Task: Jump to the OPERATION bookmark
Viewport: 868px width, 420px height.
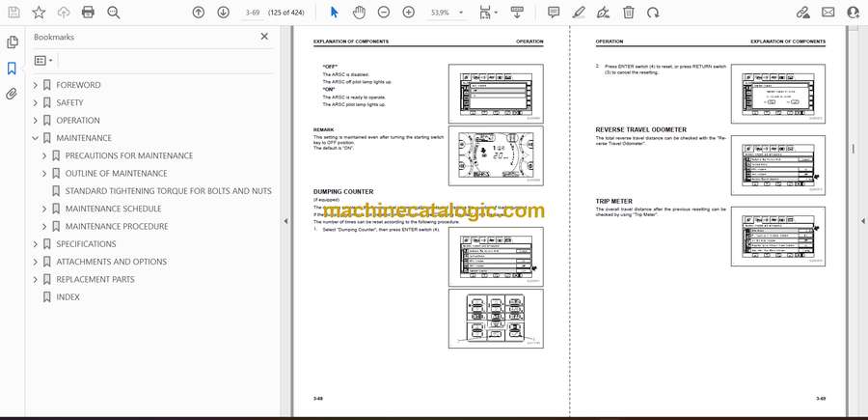Action: tap(78, 121)
